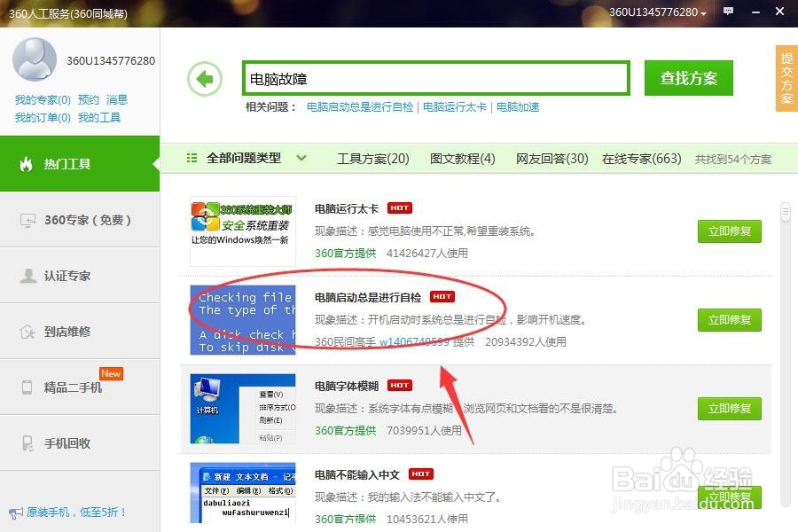Viewport: 798px width, 532px height.
Task: Click related question 电脑运行太卡 link
Action: (455, 107)
